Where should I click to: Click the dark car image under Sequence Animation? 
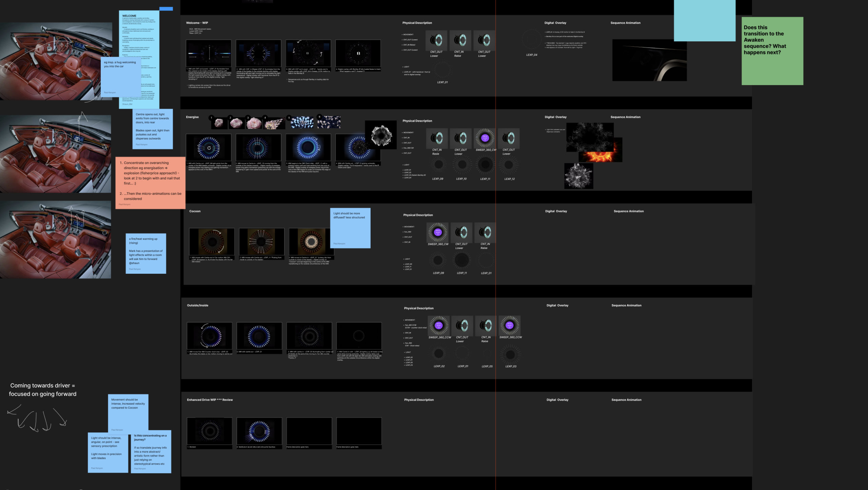(x=649, y=60)
